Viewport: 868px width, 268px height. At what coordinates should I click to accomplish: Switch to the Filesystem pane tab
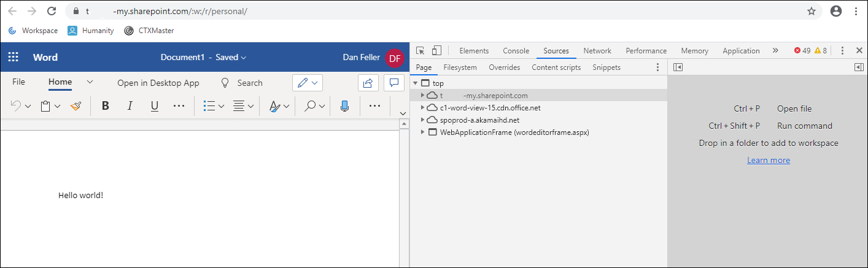(x=460, y=67)
